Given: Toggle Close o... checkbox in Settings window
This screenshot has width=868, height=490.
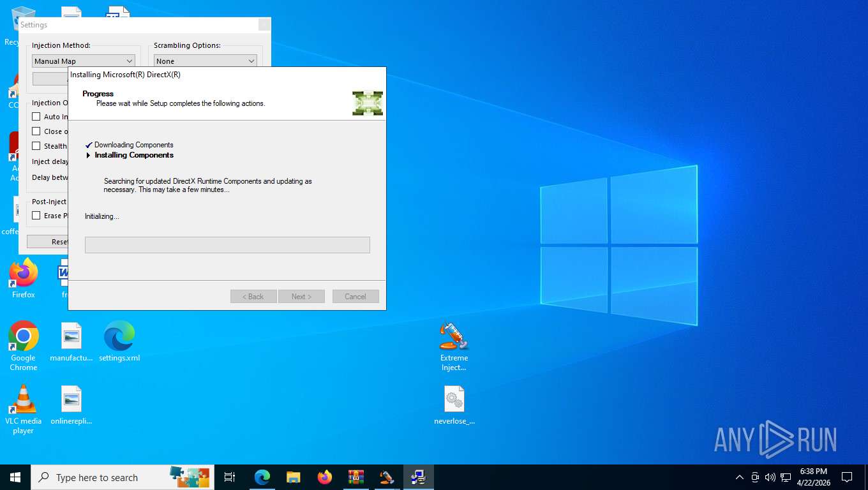Looking at the screenshot, I should [36, 131].
